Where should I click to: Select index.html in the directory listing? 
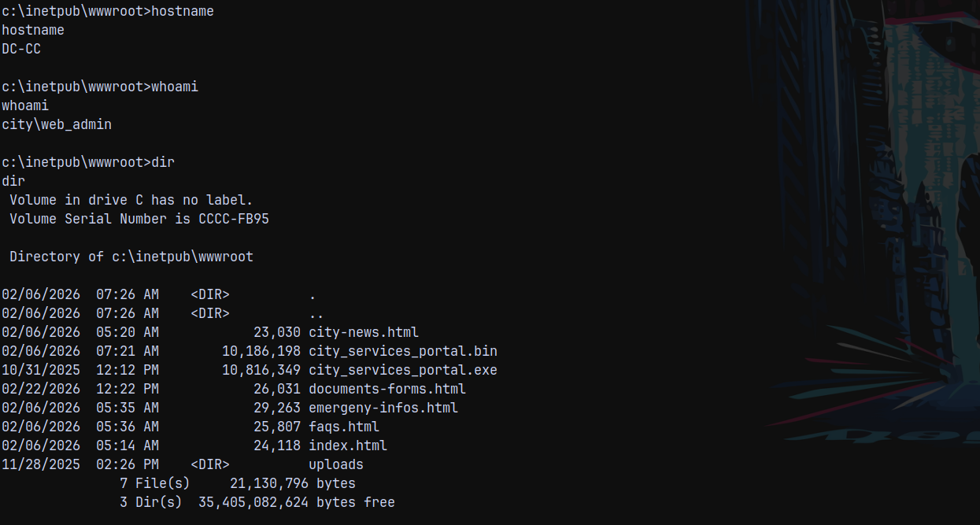pyautogui.click(x=347, y=446)
